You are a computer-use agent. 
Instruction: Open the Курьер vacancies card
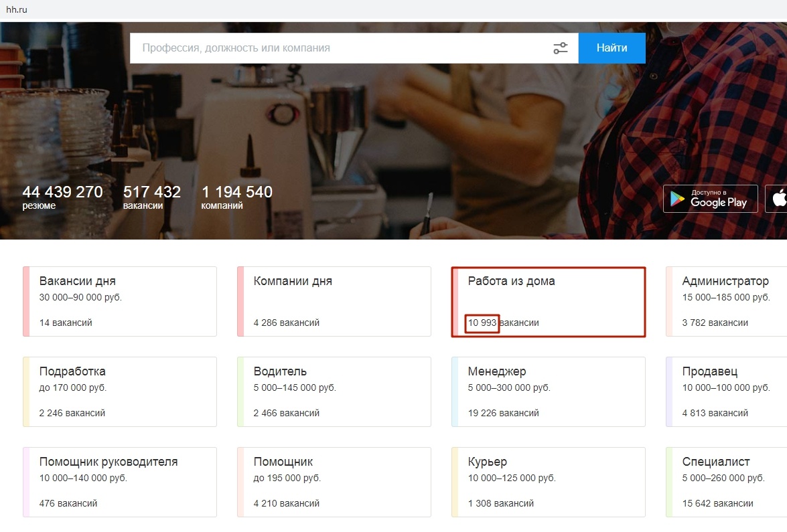[549, 482]
